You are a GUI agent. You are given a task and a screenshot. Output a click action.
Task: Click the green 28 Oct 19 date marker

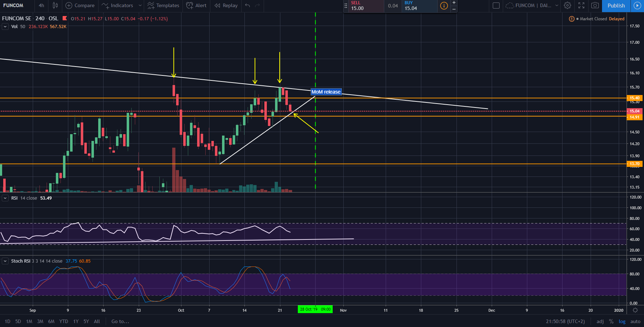(315, 309)
